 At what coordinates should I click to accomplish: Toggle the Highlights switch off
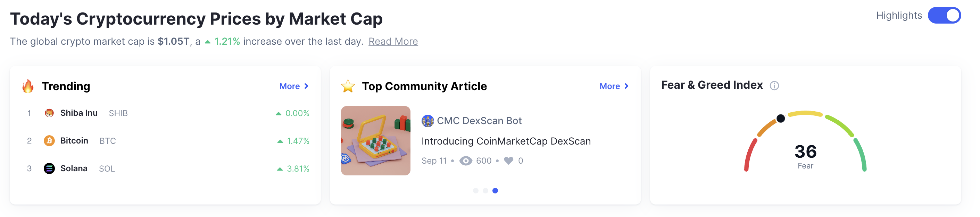(944, 16)
